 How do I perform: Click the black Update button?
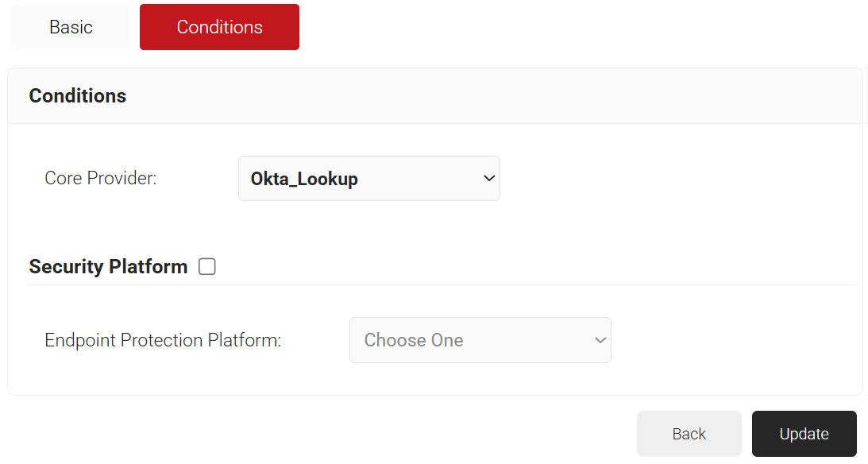coord(804,434)
